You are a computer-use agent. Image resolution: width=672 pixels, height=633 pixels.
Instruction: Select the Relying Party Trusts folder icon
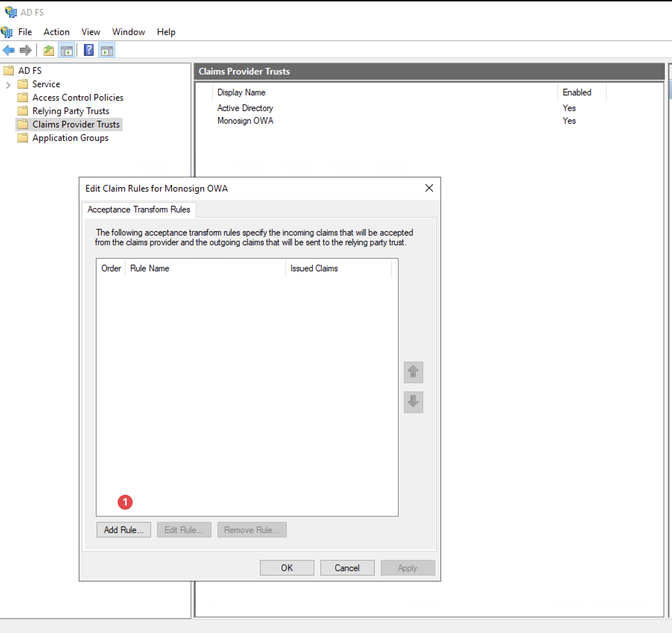point(23,111)
